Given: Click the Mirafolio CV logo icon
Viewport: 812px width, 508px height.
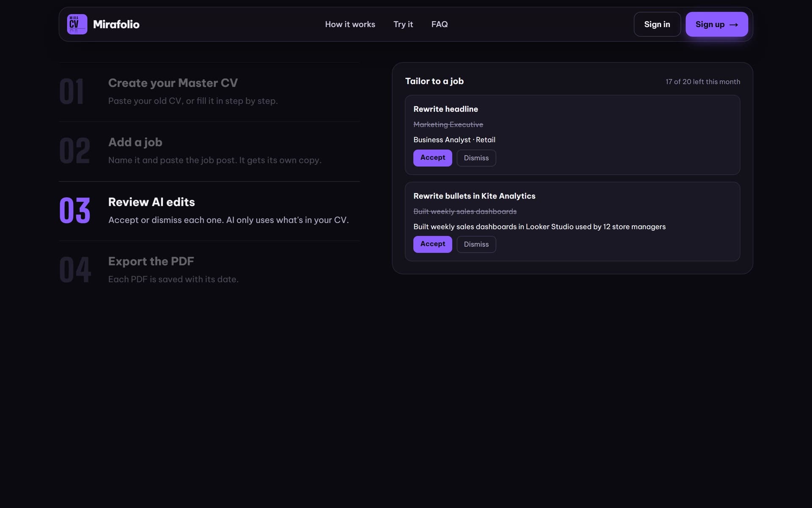Looking at the screenshot, I should (77, 24).
